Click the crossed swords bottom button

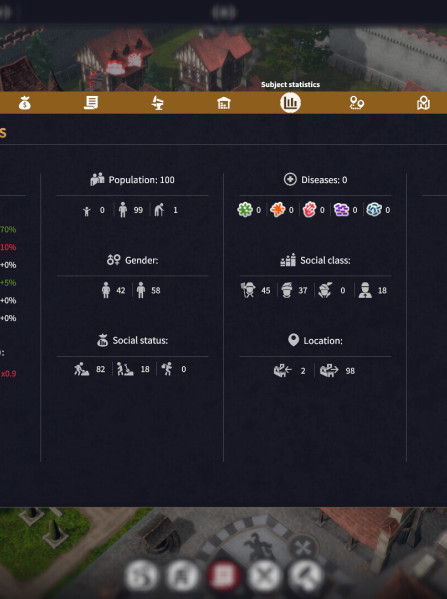(264, 575)
